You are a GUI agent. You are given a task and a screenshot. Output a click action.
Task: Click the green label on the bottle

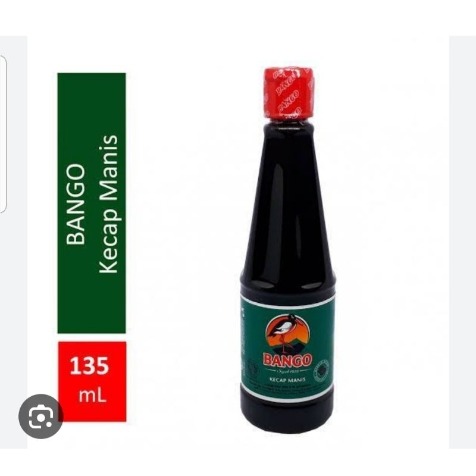[287, 348]
